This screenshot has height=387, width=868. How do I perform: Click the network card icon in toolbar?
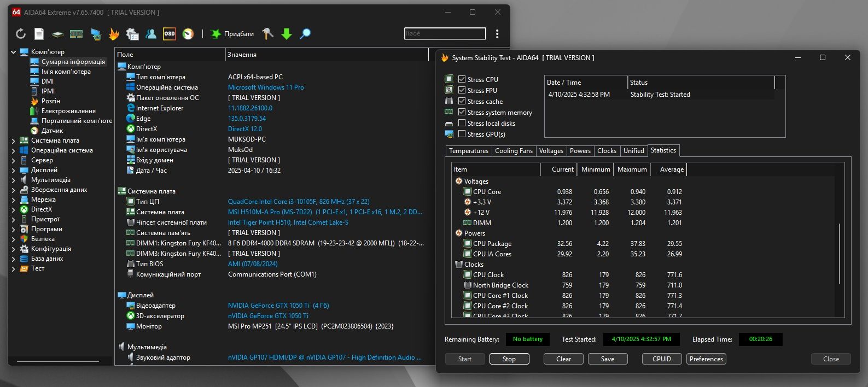pos(96,34)
